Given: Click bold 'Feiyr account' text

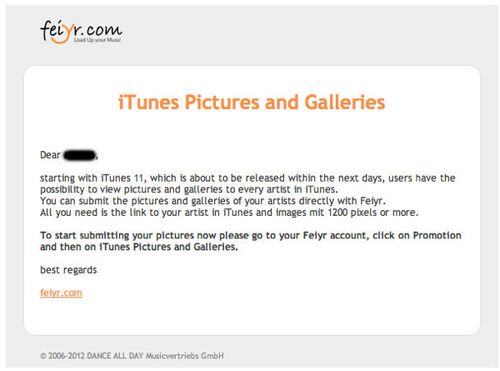Looking at the screenshot, I should (336, 236).
